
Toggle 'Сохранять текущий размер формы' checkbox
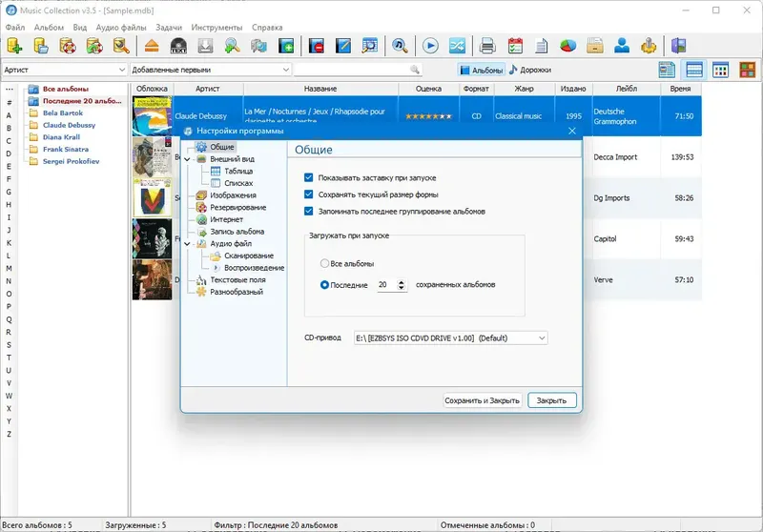tap(308, 194)
